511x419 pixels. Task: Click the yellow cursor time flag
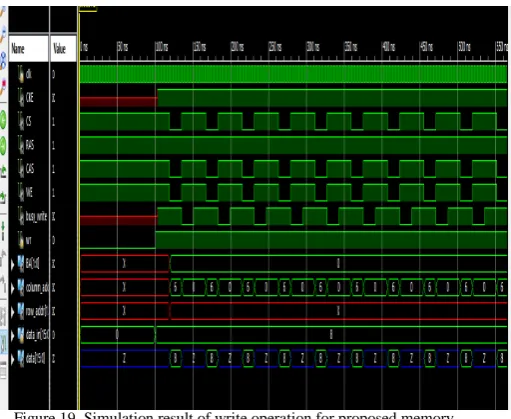(88, 9)
